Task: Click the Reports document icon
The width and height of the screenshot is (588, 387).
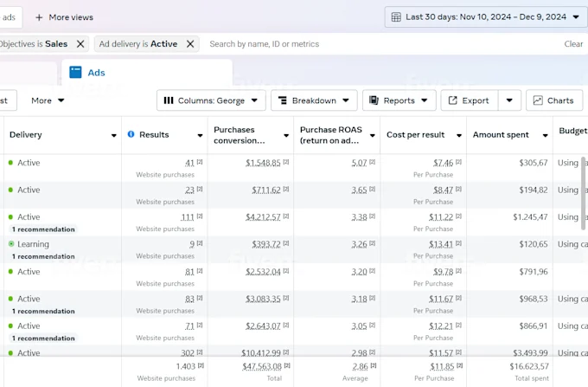Action: click(x=374, y=100)
